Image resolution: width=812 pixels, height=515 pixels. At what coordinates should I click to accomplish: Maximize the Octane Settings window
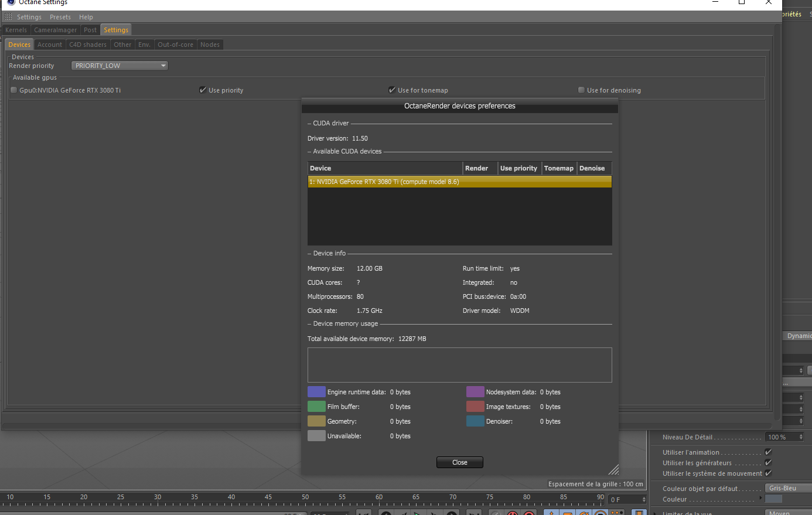[x=742, y=2]
